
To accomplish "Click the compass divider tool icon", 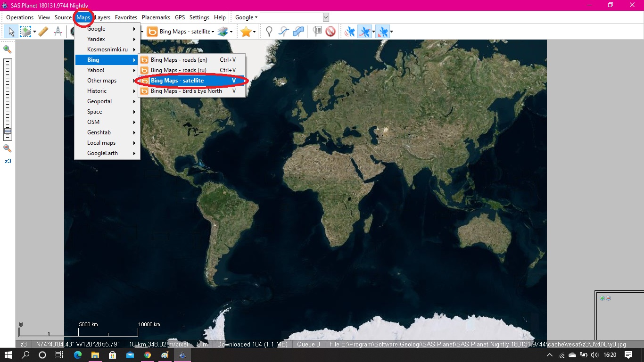I will click(x=58, y=32).
